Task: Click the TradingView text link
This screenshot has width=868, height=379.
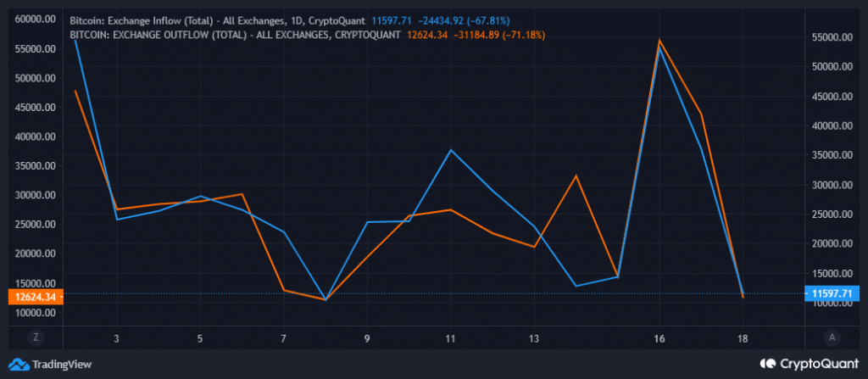Action: tap(61, 365)
